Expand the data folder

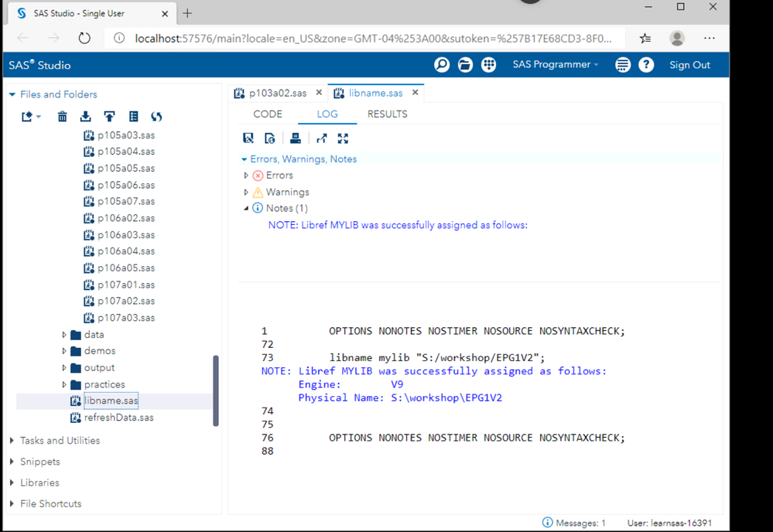(x=64, y=335)
